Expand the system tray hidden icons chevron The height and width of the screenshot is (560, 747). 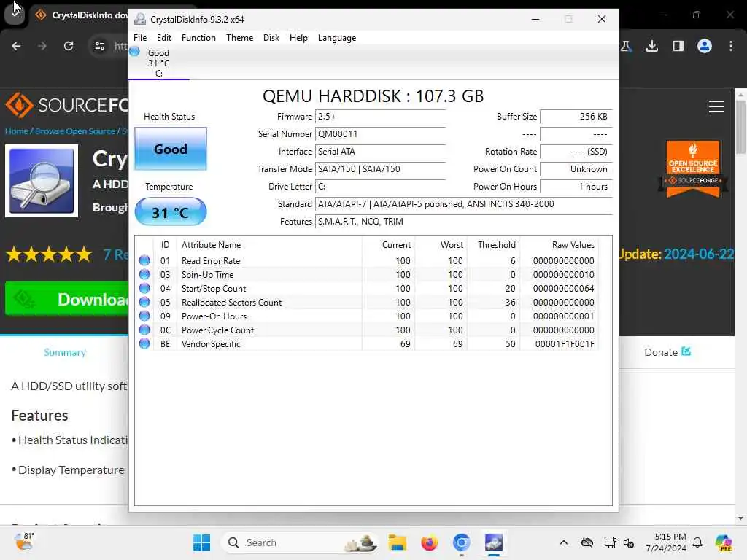click(x=564, y=542)
